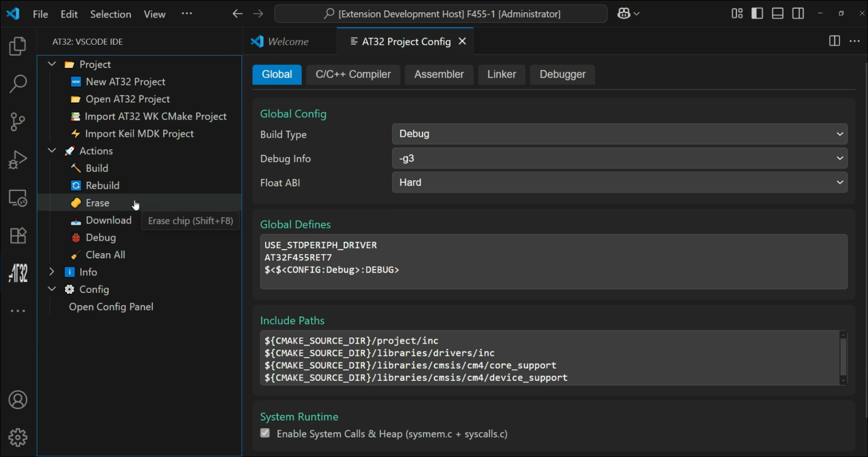The image size is (868, 457).
Task: Toggle the bottom Panel
Action: (778, 13)
